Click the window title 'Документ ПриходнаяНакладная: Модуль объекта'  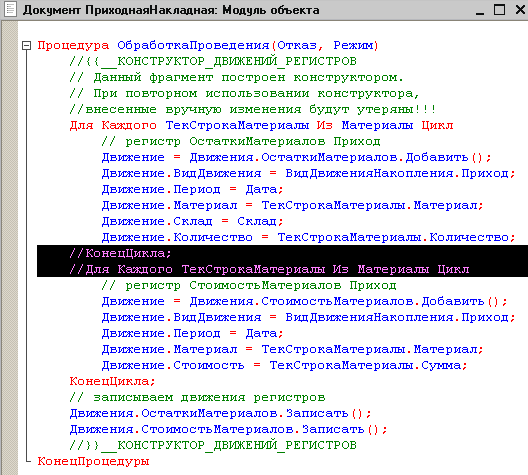171,10
